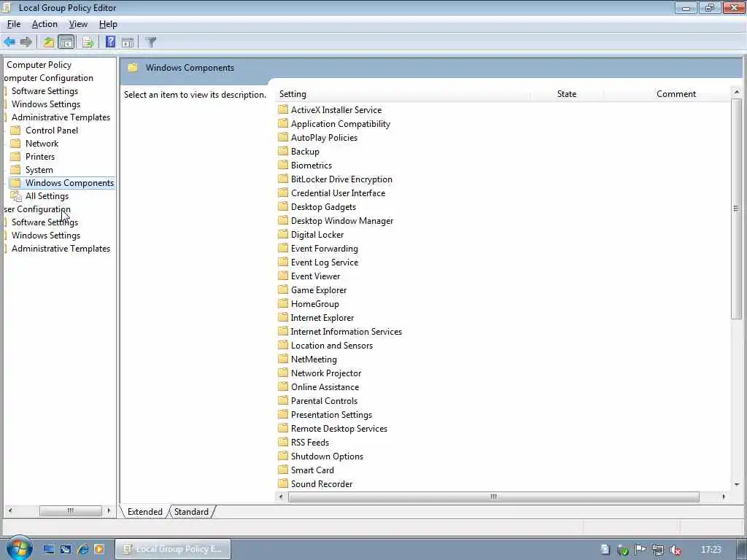The height and width of the screenshot is (560, 747).
Task: Select Application Compatibility in settings list
Action: tap(340, 124)
